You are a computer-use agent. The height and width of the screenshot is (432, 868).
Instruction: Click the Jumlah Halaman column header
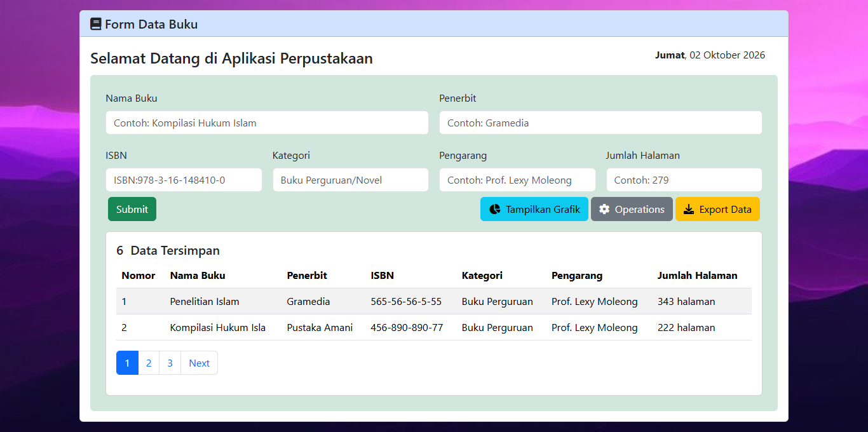coord(697,275)
